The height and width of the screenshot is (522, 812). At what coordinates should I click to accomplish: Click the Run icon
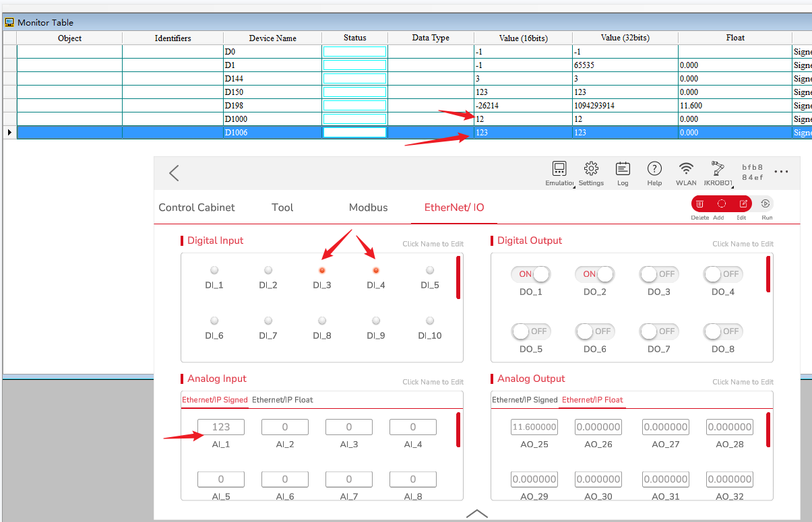pyautogui.click(x=767, y=203)
